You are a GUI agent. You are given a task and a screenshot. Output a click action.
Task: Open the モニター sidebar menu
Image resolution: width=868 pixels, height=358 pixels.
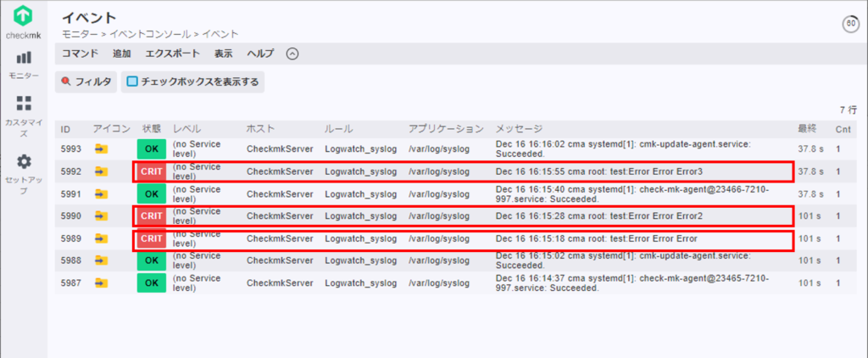(24, 64)
